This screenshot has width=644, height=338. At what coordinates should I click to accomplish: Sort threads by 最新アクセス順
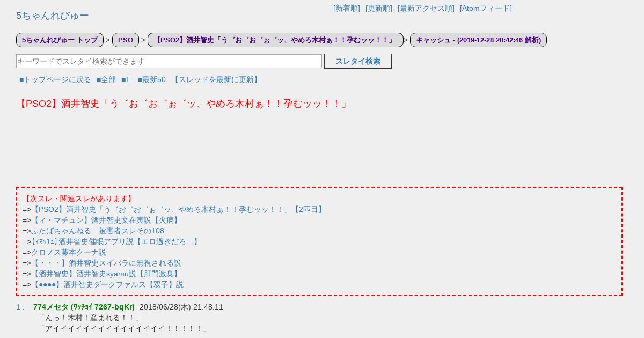(426, 8)
